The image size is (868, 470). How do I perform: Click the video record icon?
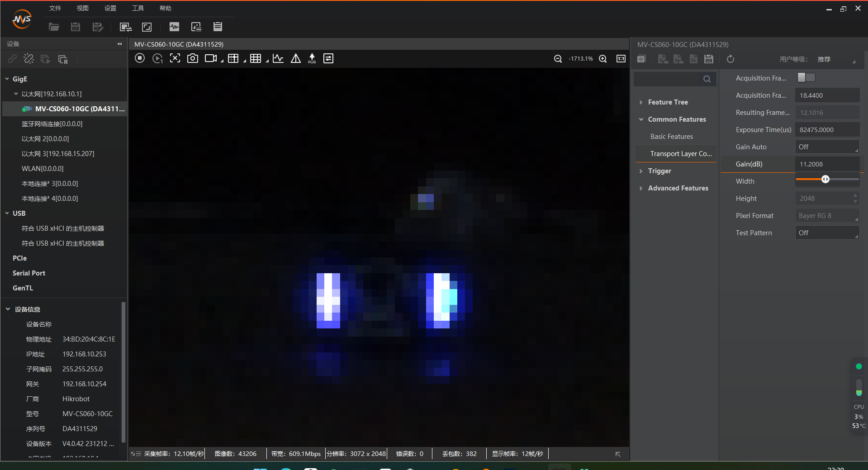pyautogui.click(x=211, y=58)
